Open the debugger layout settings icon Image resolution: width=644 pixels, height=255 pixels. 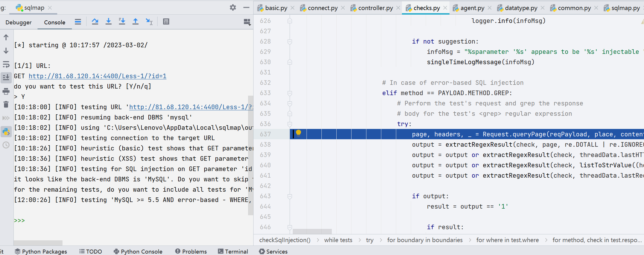coord(247,22)
